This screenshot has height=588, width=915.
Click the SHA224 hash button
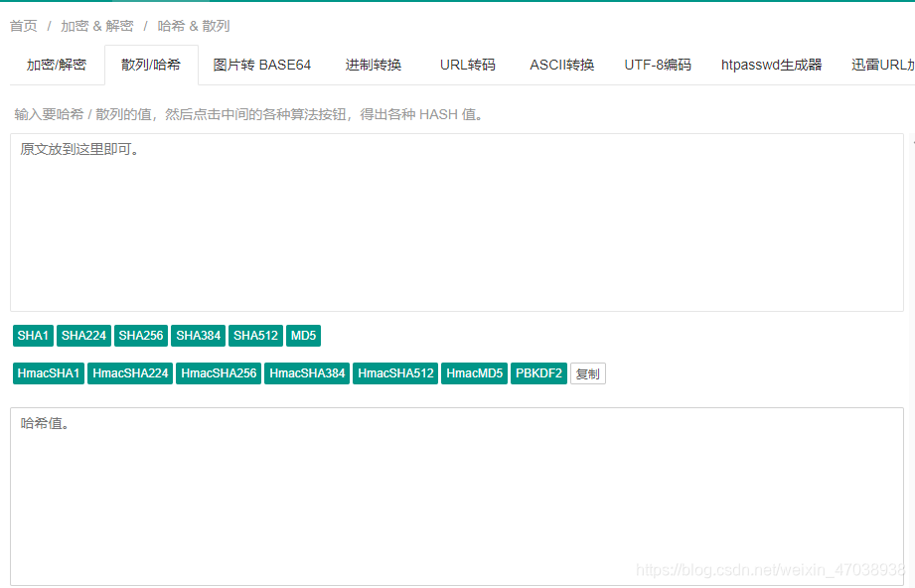coord(83,336)
